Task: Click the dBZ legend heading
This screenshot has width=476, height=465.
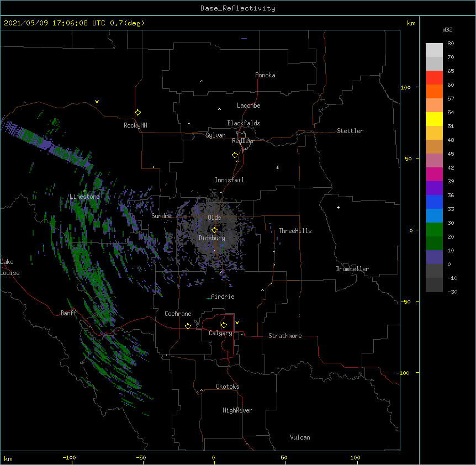Action: (x=447, y=29)
